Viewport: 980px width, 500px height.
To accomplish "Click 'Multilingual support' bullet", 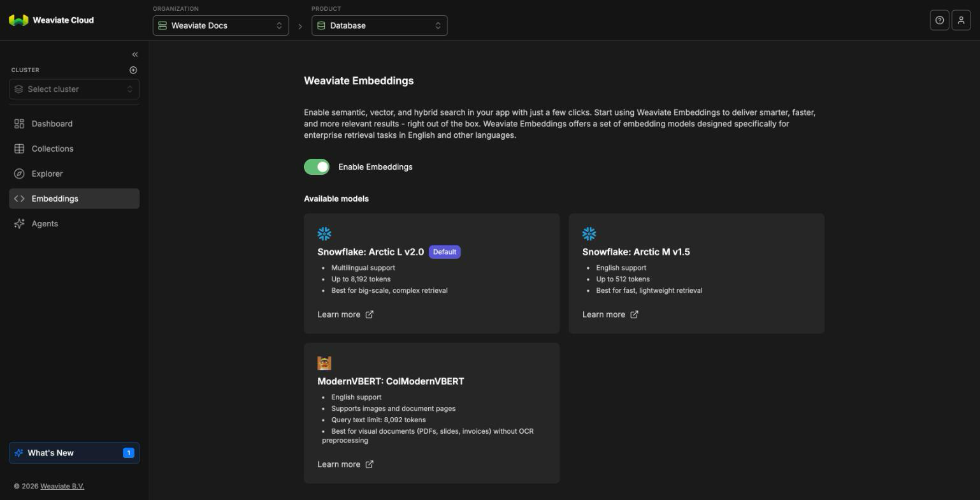I will click(x=363, y=268).
